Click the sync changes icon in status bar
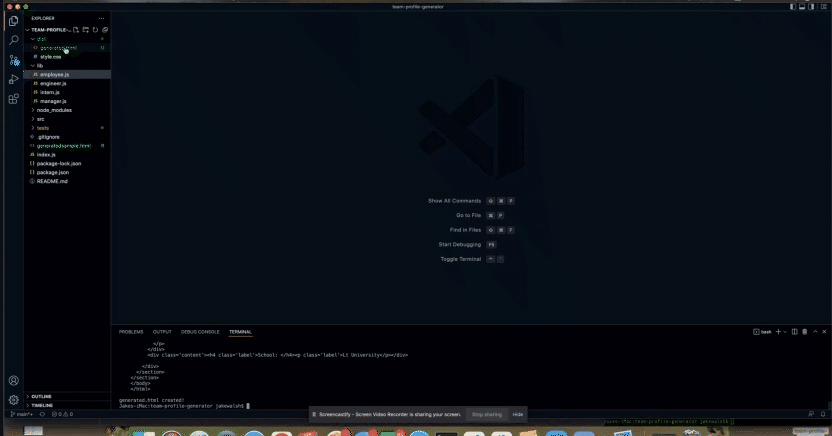This screenshot has height=436, width=832. click(42, 414)
